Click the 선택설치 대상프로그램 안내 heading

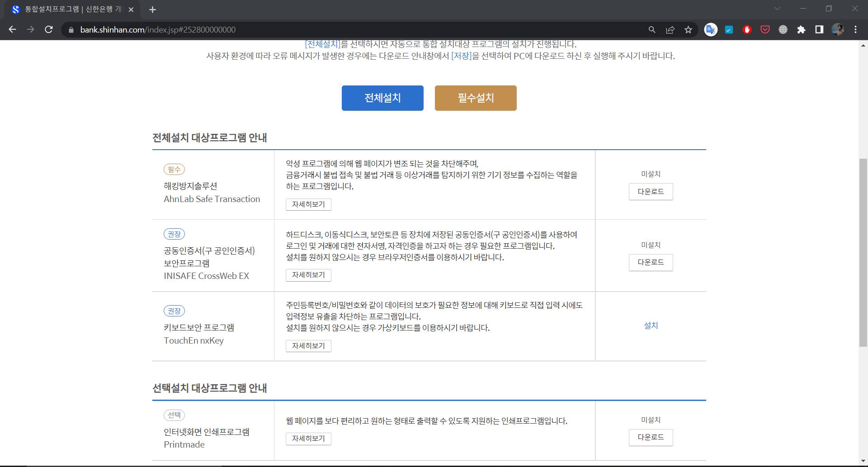tap(209, 388)
